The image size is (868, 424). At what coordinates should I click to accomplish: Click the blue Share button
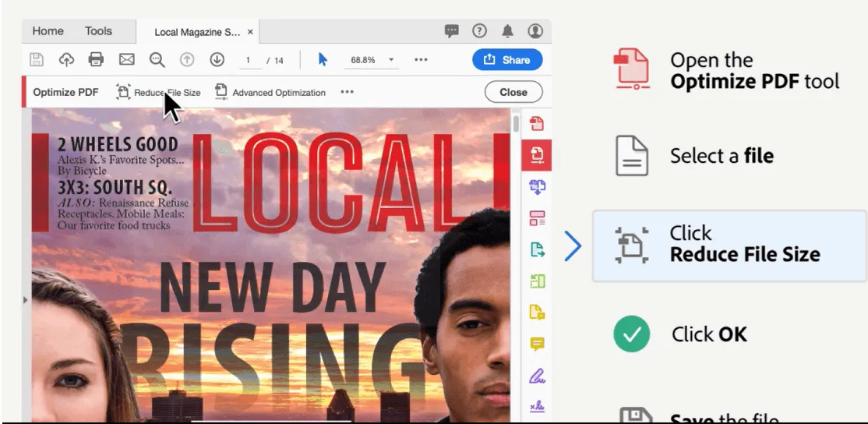[506, 60]
